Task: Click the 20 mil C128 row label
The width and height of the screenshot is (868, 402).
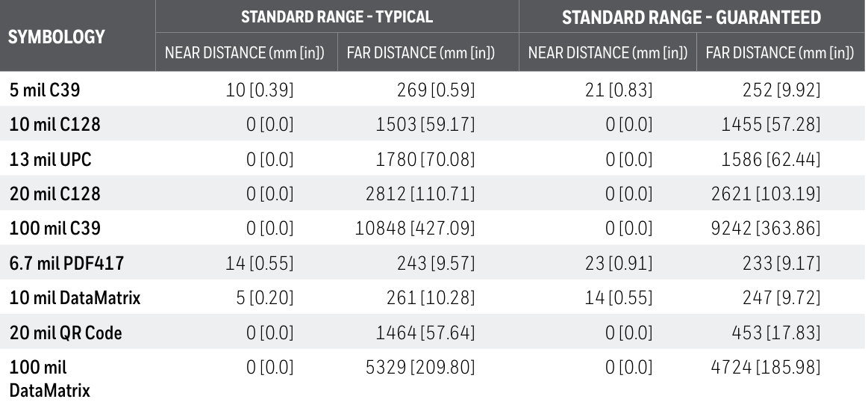Action: pos(54,194)
